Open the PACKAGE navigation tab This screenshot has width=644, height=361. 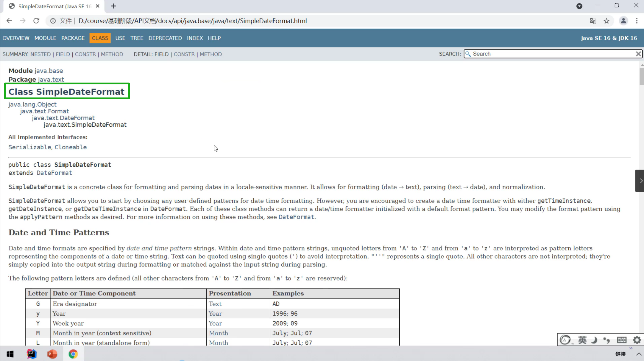click(73, 38)
